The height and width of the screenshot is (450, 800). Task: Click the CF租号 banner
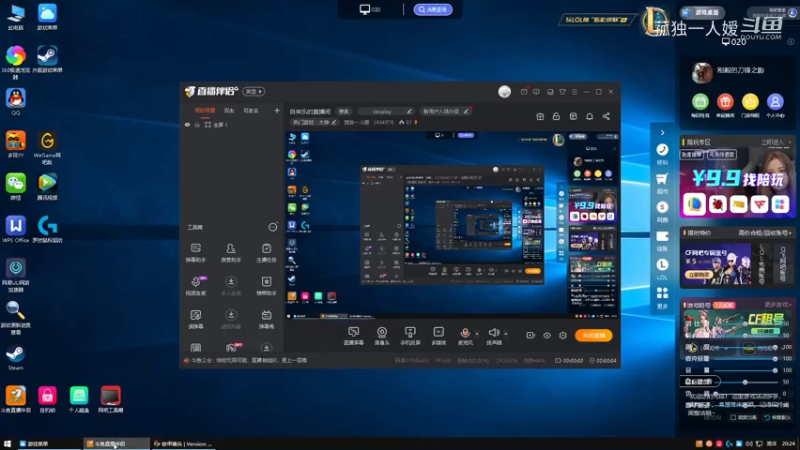[x=737, y=323]
